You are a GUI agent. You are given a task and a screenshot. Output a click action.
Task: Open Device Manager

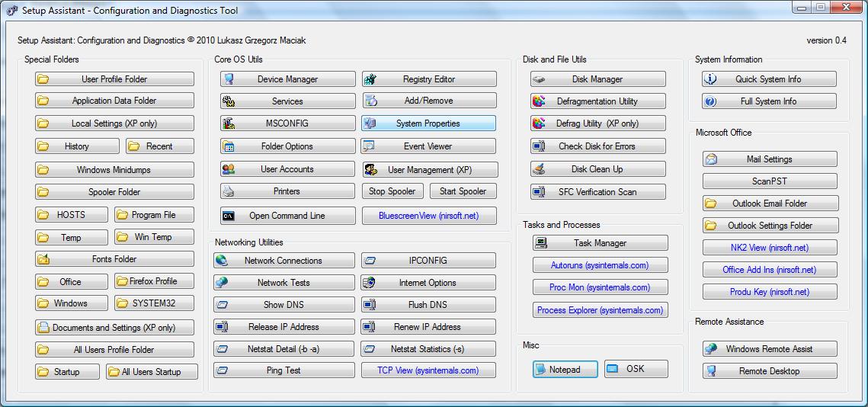coord(287,79)
